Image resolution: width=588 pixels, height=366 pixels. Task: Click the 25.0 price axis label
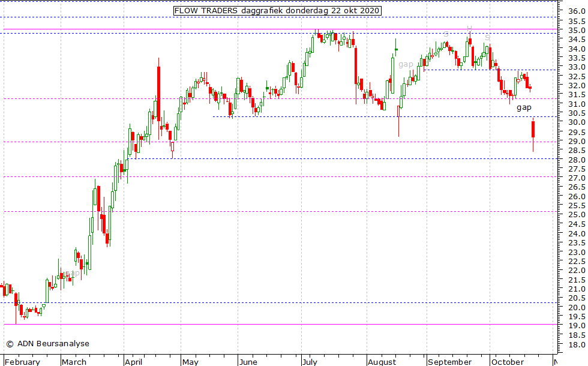pos(577,215)
